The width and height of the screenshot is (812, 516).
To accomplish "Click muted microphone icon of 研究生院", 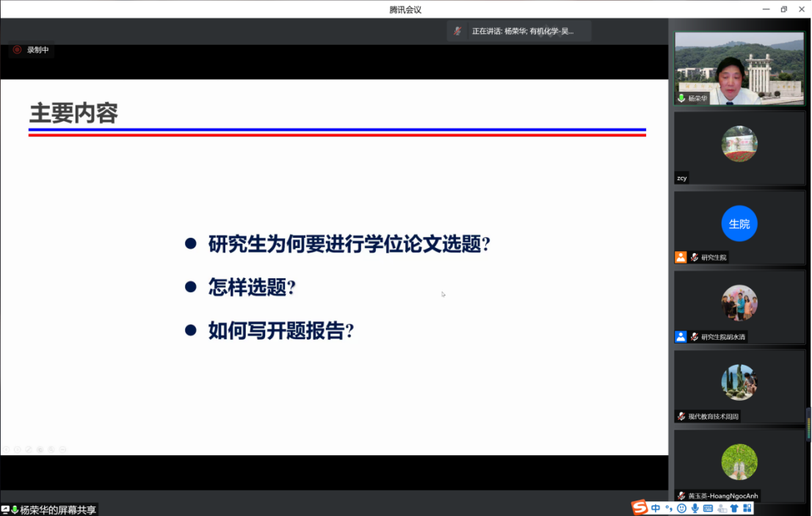I will 695,257.
